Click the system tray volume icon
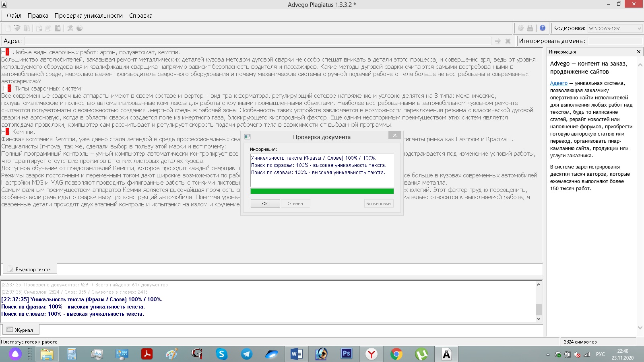644x362 pixels. [577, 354]
